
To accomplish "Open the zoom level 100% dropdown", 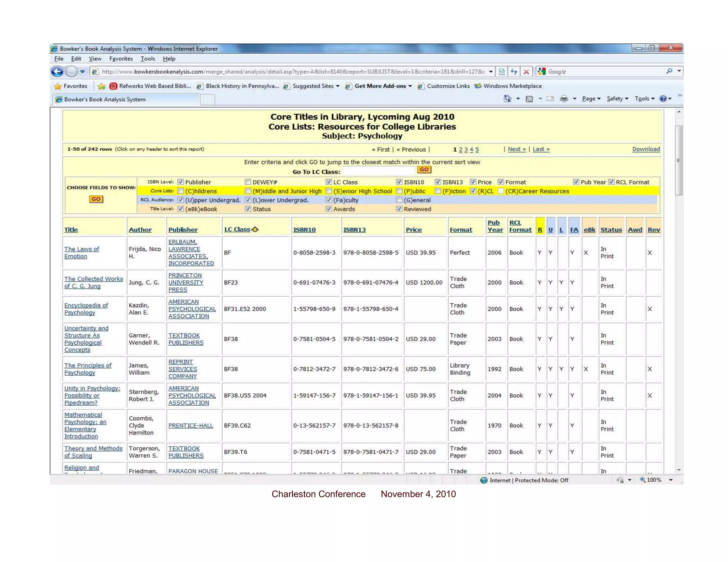I will 670,480.
